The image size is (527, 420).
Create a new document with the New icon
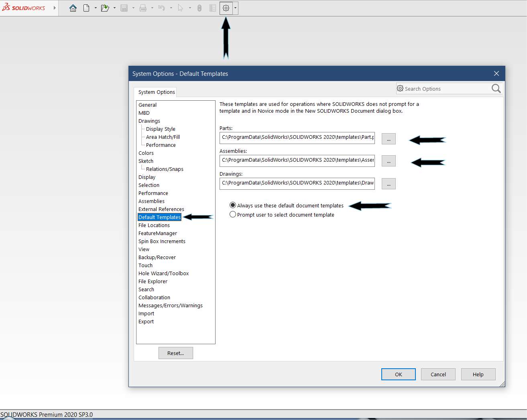[86, 8]
